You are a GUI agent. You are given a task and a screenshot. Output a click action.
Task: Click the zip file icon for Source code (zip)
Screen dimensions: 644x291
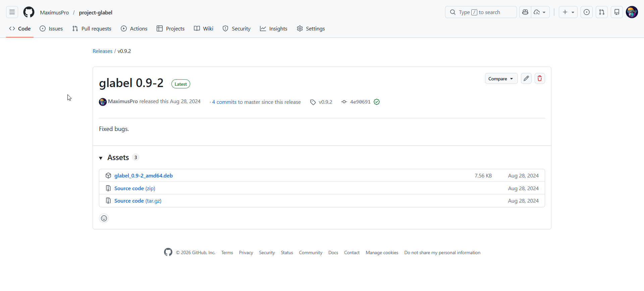[108, 188]
